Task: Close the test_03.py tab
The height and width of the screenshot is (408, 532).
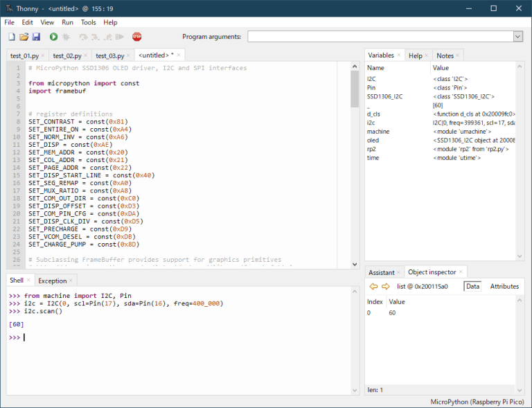Action: (130, 55)
